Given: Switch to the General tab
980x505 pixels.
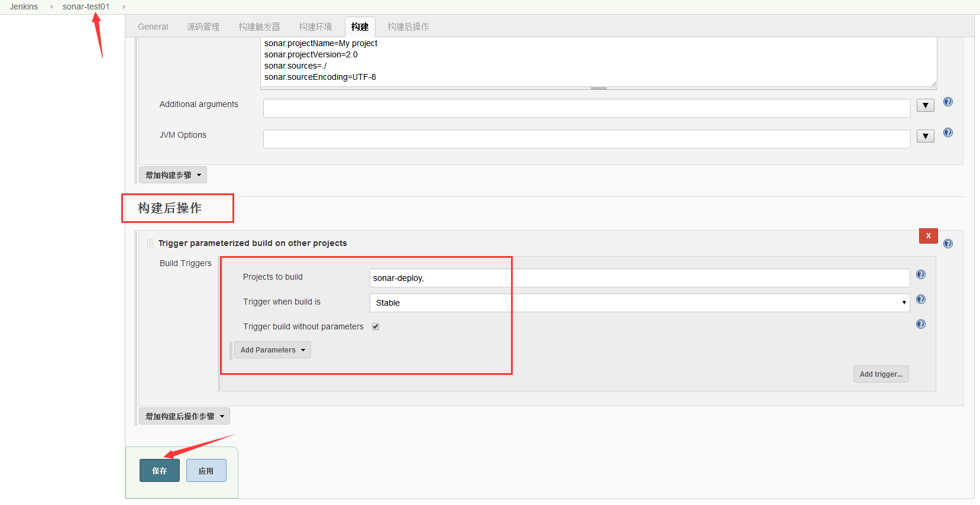Looking at the screenshot, I should click(x=153, y=27).
